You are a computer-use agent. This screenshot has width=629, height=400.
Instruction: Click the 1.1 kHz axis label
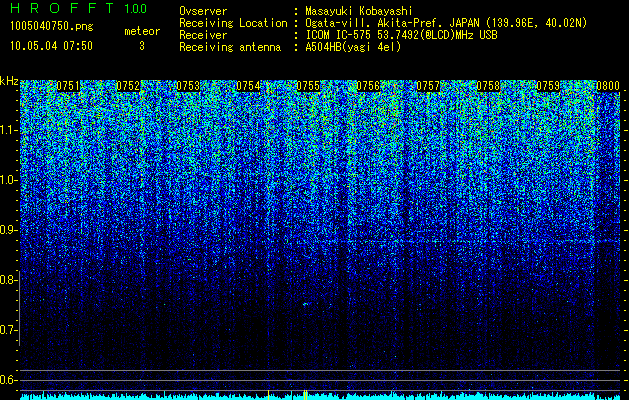8,130
